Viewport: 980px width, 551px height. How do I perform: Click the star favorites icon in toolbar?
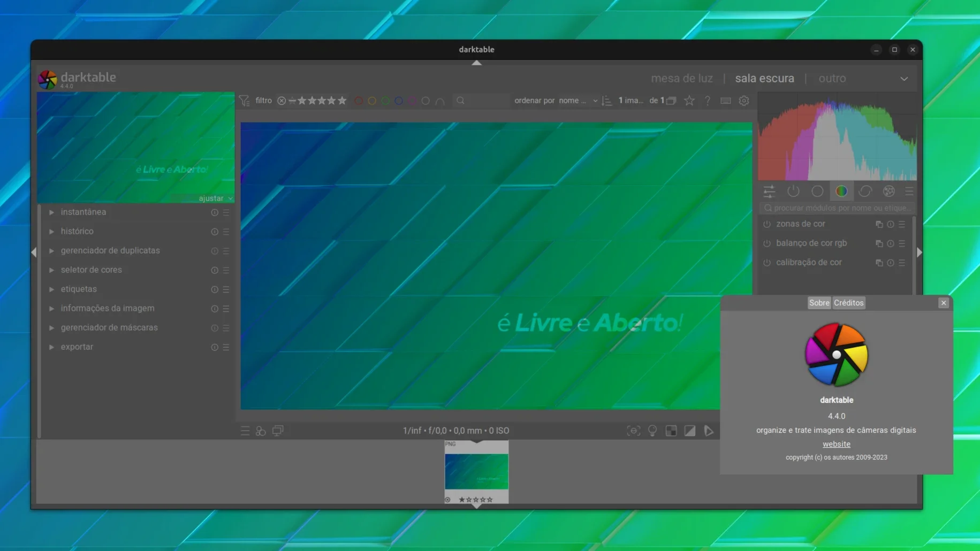(x=689, y=101)
